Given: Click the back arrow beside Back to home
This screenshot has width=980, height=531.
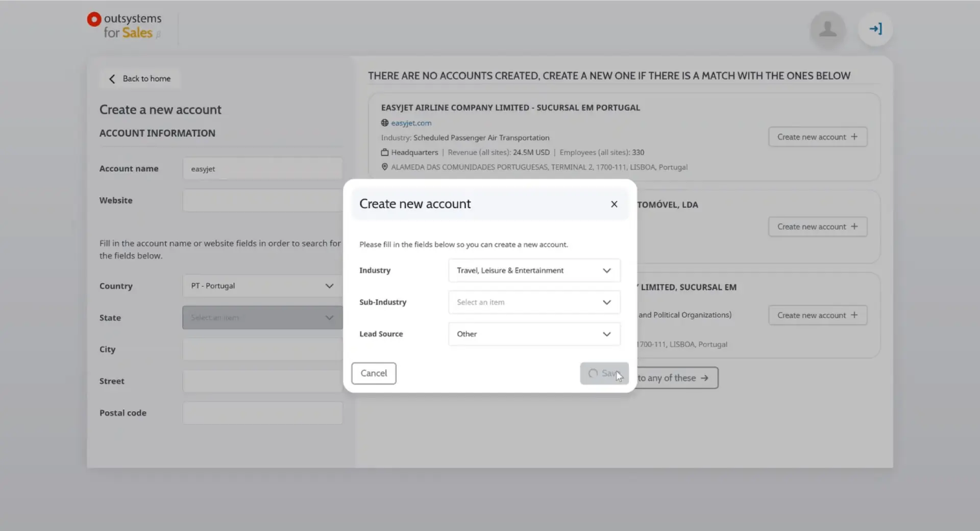Looking at the screenshot, I should [x=111, y=79].
